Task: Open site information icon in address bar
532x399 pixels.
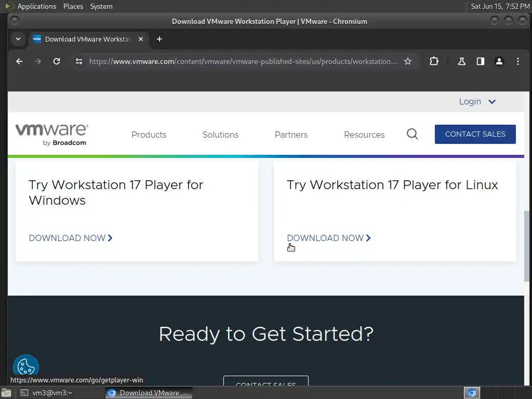Action: point(79,61)
